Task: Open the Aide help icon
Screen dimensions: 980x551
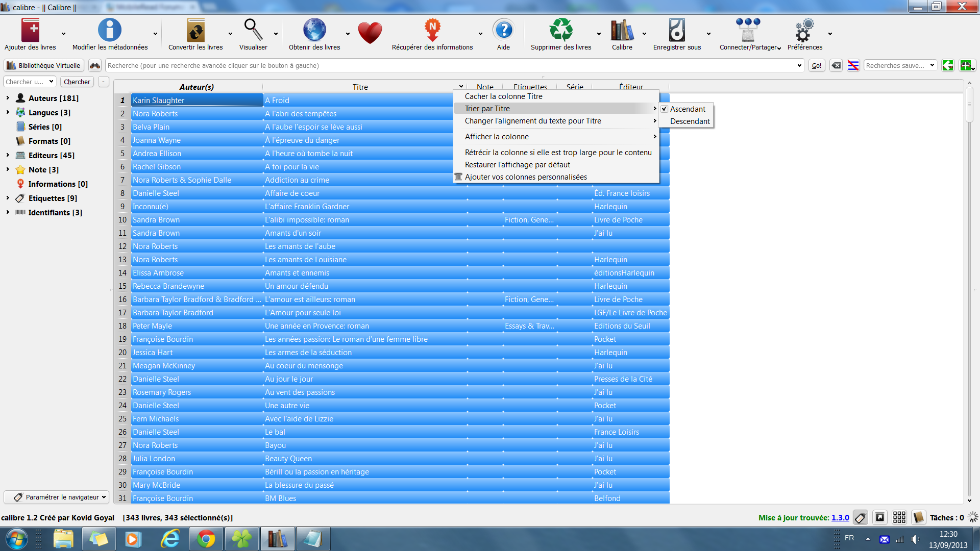Action: [503, 30]
